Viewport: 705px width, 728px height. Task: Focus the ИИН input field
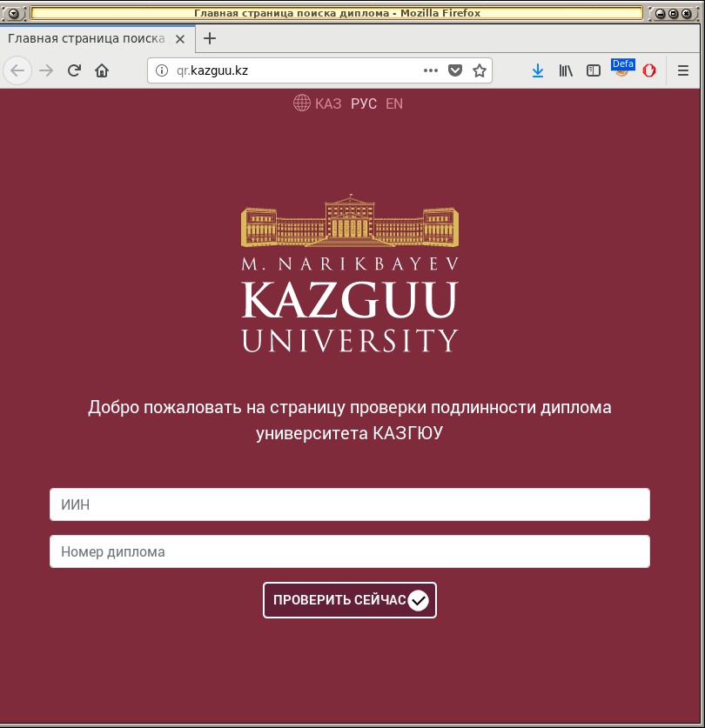[350, 504]
